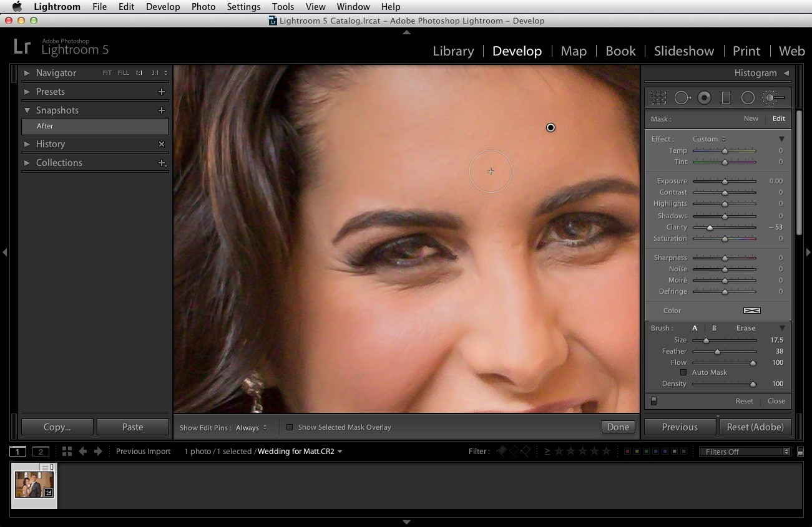Select the Crop Overlay tool icon
The image size is (812, 527).
click(658, 98)
